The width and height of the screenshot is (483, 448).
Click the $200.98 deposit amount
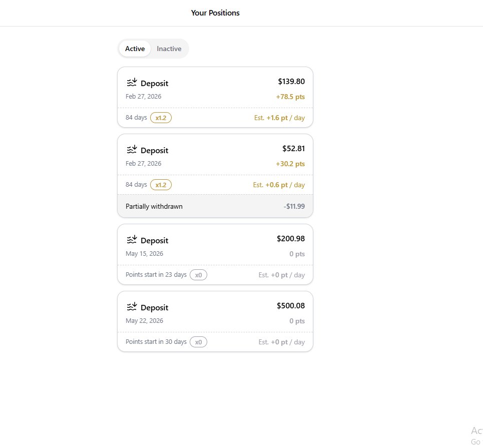tap(290, 238)
